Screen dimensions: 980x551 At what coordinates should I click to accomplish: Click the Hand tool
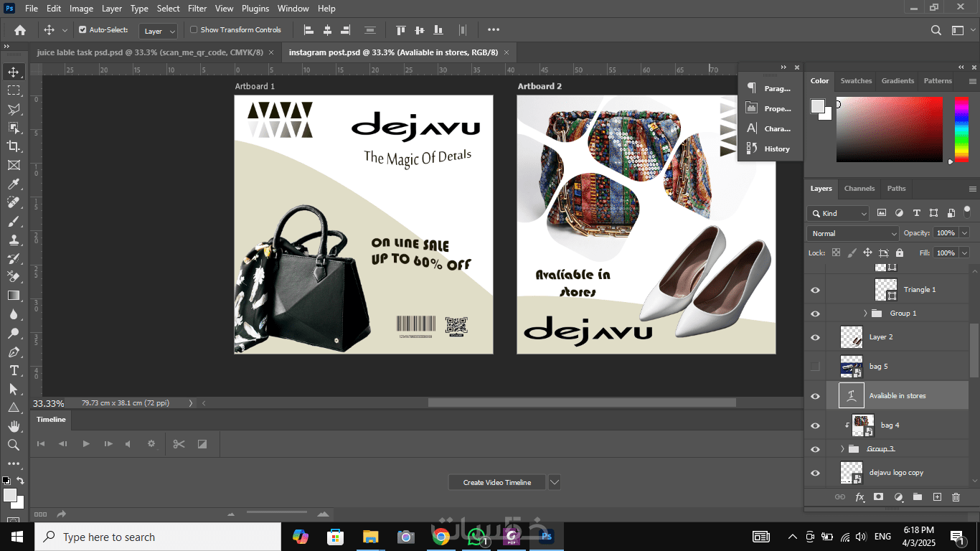13,426
